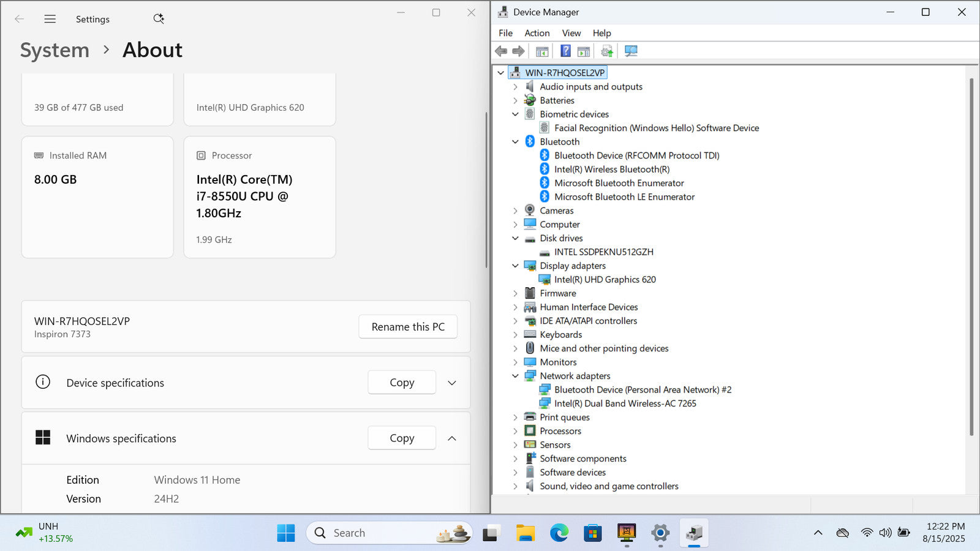Open Microsoft Edge from taskbar
The width and height of the screenshot is (980, 551).
(559, 533)
